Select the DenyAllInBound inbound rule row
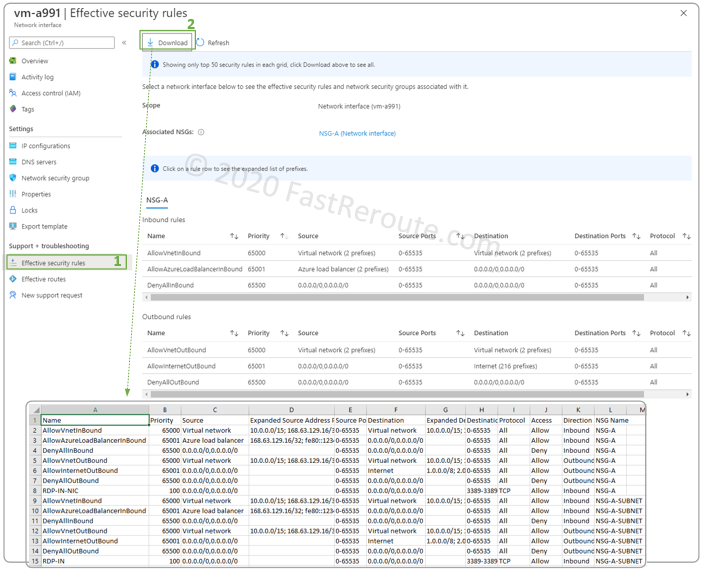702x571 pixels. click(x=417, y=285)
